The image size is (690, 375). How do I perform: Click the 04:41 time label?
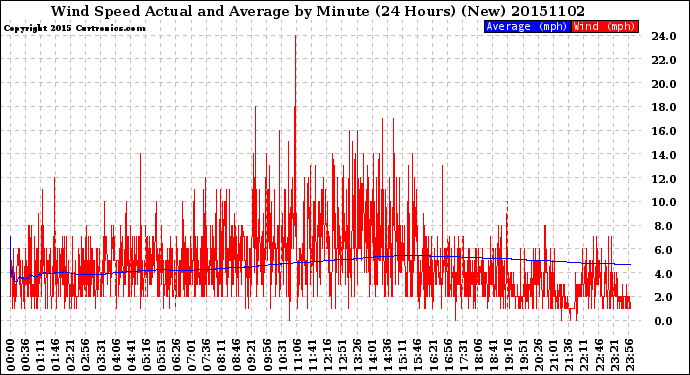131,355
